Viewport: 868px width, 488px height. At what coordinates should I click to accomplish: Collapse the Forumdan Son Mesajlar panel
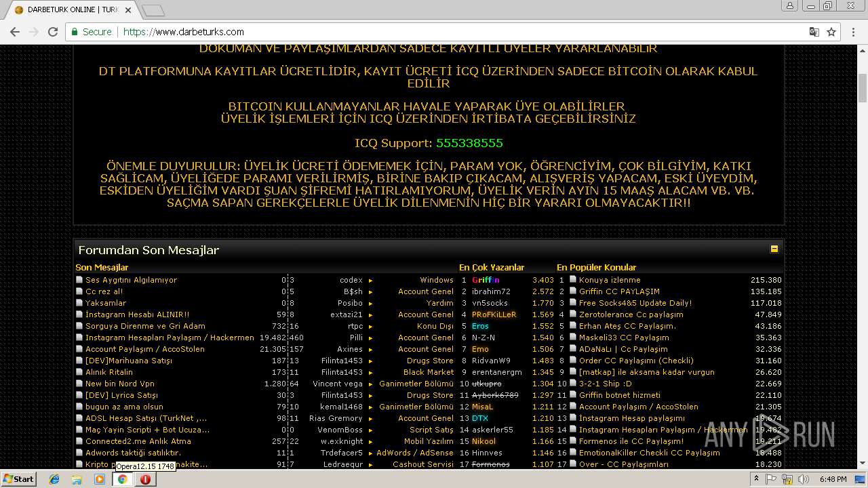tap(774, 249)
